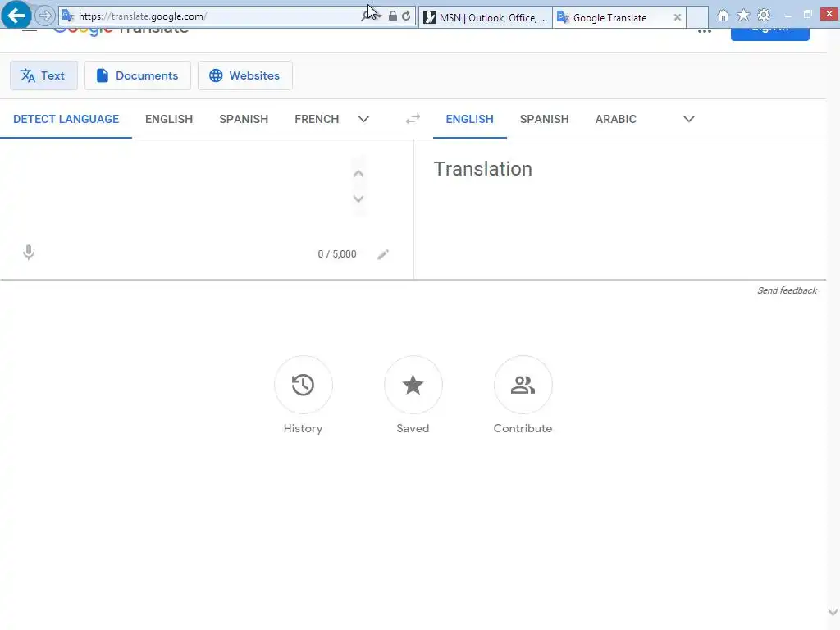Click the page scrollbar down arrow

point(833,612)
